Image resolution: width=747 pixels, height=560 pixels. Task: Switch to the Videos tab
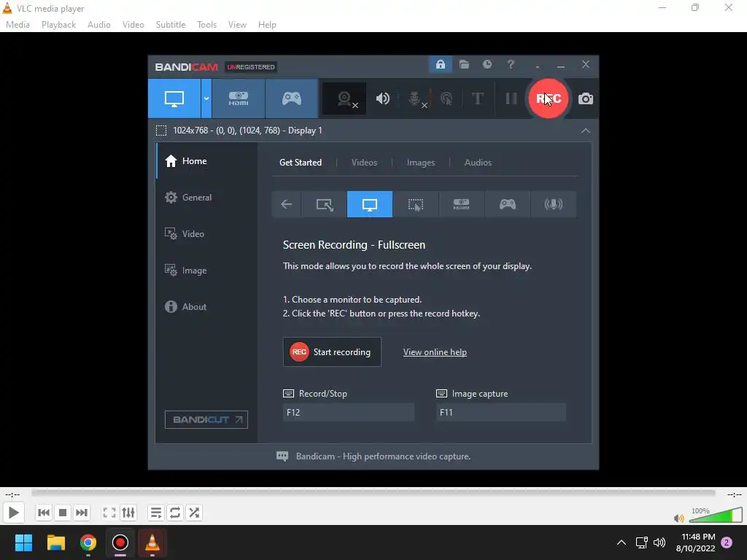pyautogui.click(x=365, y=163)
